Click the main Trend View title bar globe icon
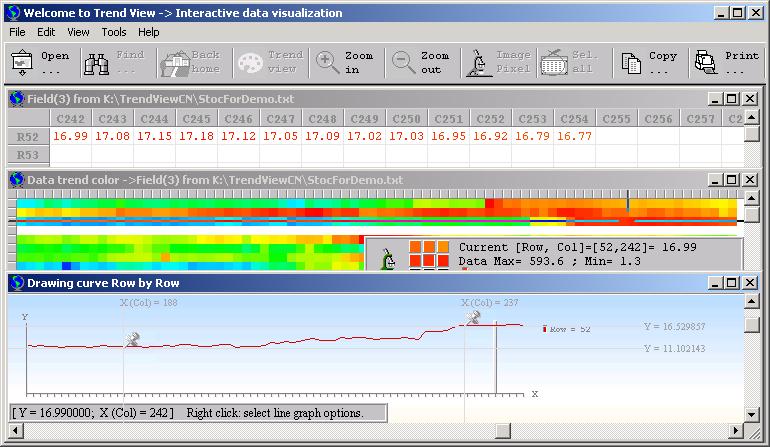The width and height of the screenshot is (770, 447). [13, 13]
